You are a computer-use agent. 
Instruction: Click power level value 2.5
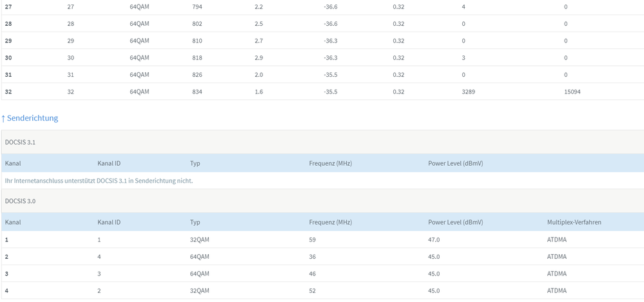click(x=259, y=24)
